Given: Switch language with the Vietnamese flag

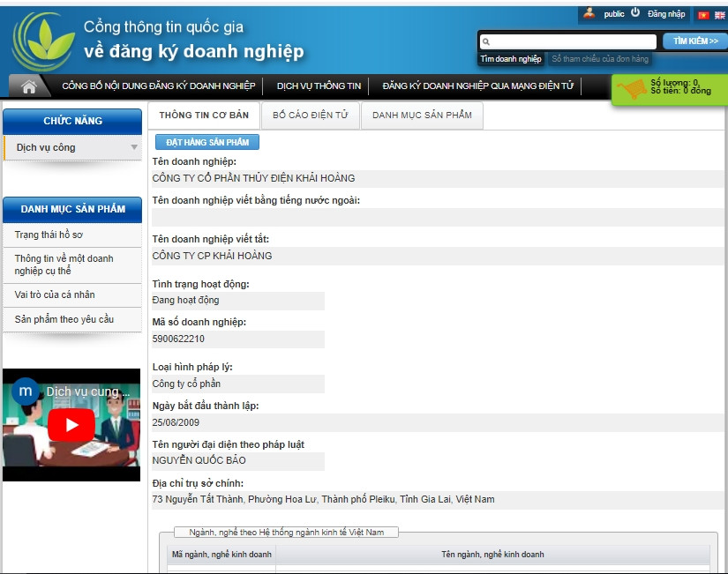Looking at the screenshot, I should pos(703,15).
